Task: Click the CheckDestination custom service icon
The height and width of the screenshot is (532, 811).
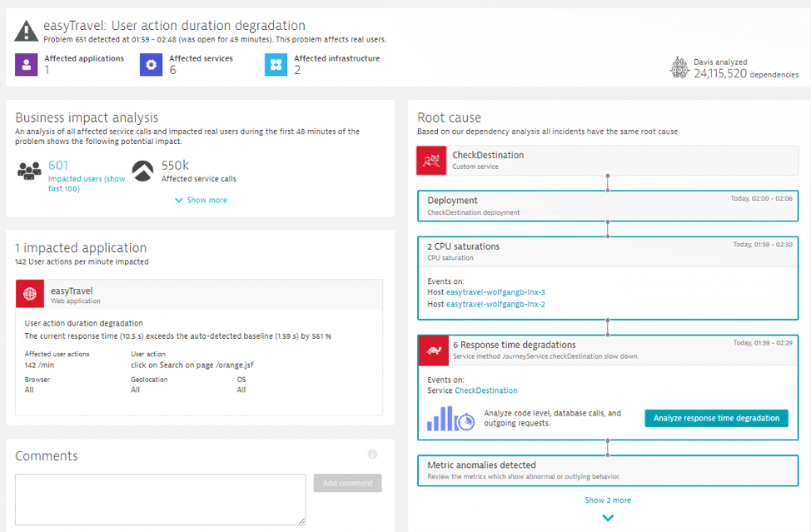Action: 430,160
